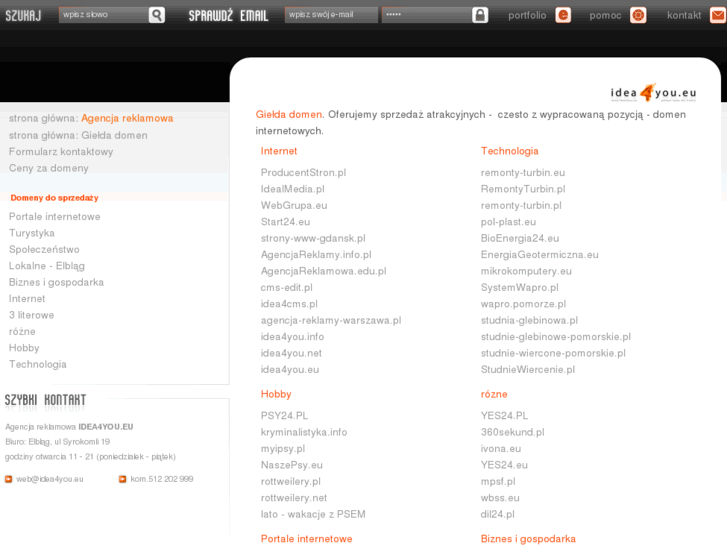
Task: Click the web@idea4you.eu email link
Action: (x=50, y=479)
